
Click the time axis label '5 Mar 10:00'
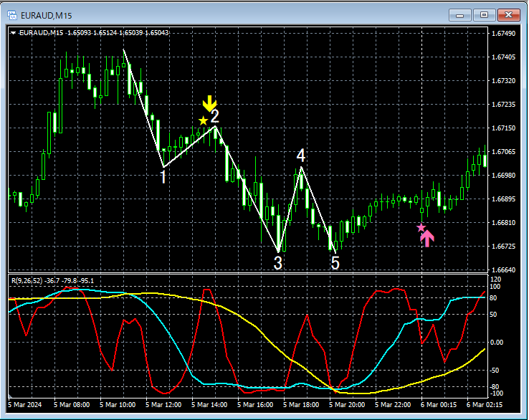coord(118,404)
